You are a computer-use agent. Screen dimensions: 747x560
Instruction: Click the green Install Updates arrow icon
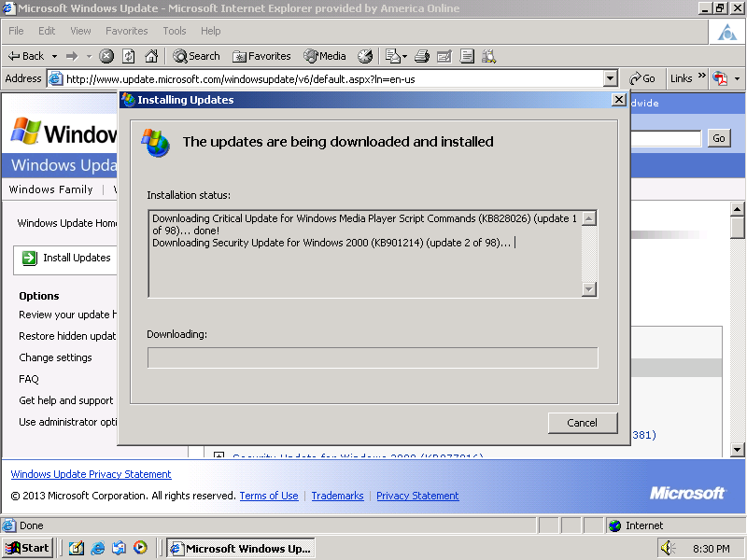point(30,259)
